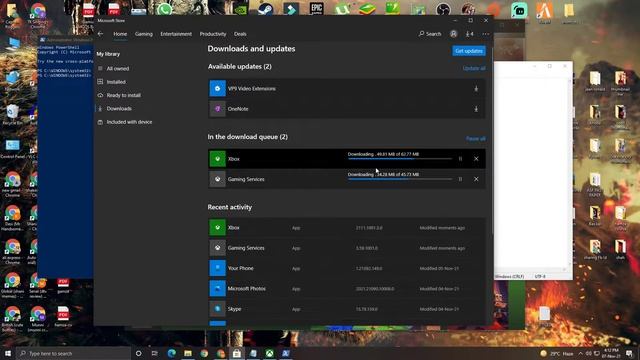Open the Recycle Bin desktop icon

[x=12, y=115]
